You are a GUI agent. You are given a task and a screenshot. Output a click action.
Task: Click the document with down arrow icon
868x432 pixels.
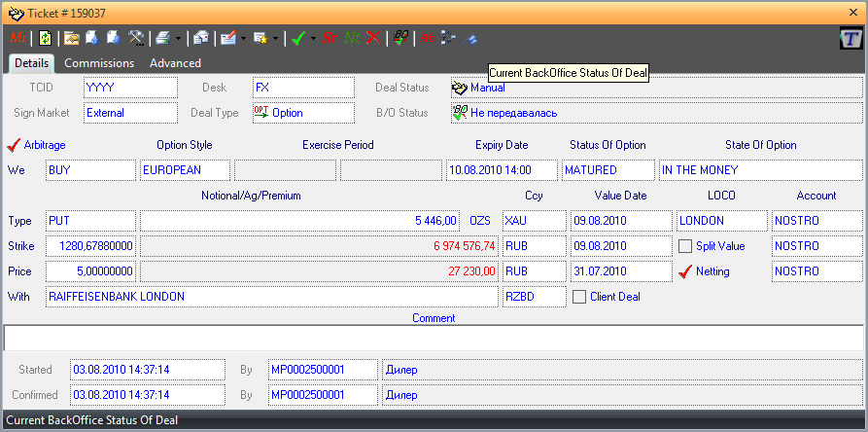(x=114, y=38)
